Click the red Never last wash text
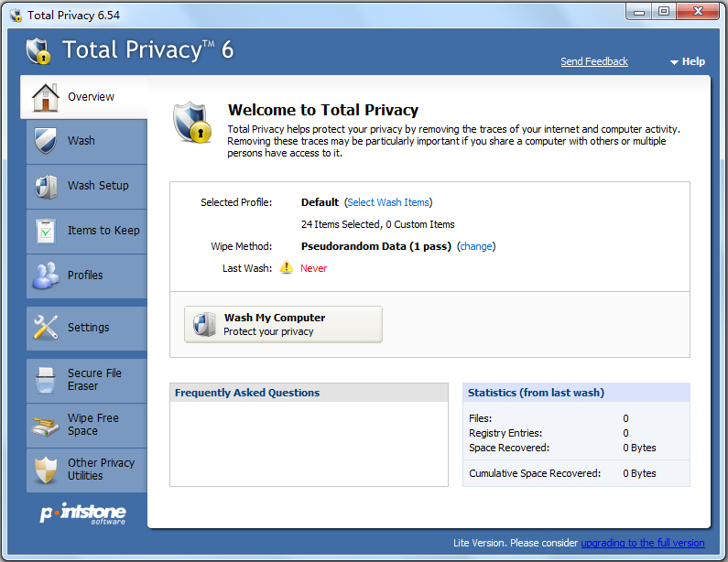 (313, 268)
